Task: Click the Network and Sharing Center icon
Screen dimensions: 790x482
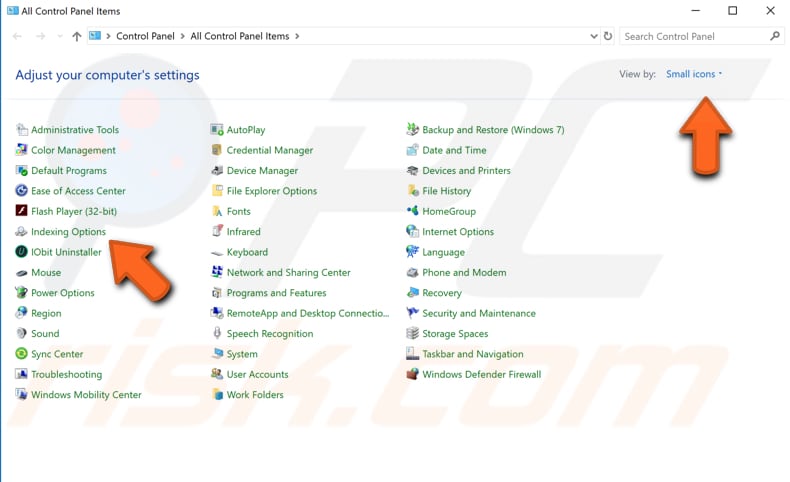Action: click(217, 272)
